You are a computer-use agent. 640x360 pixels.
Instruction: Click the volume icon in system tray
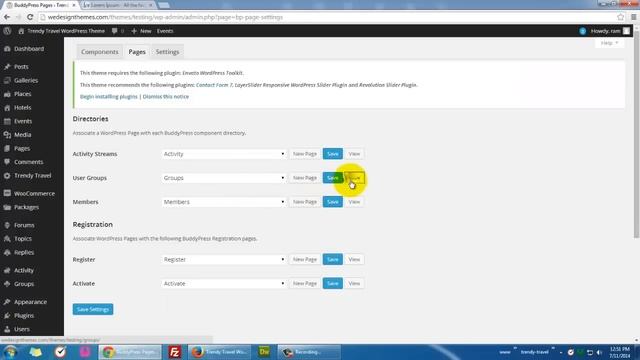(x=600, y=352)
